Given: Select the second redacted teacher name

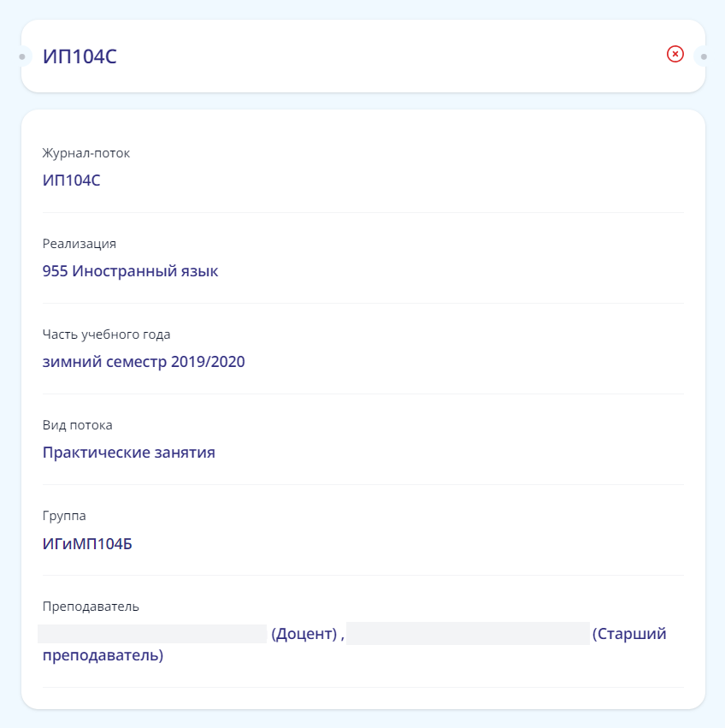Looking at the screenshot, I should 468,634.
